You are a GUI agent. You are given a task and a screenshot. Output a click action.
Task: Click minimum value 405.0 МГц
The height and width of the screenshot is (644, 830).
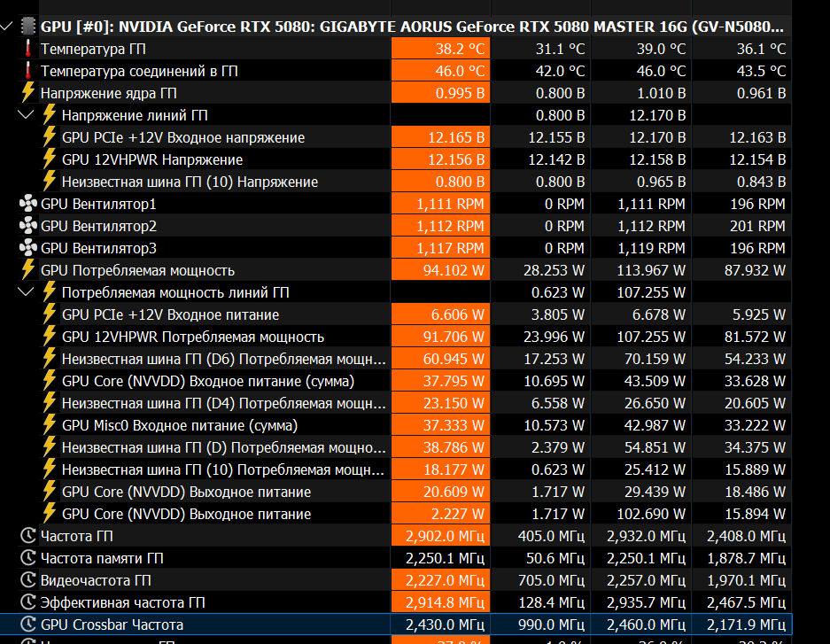[551, 536]
